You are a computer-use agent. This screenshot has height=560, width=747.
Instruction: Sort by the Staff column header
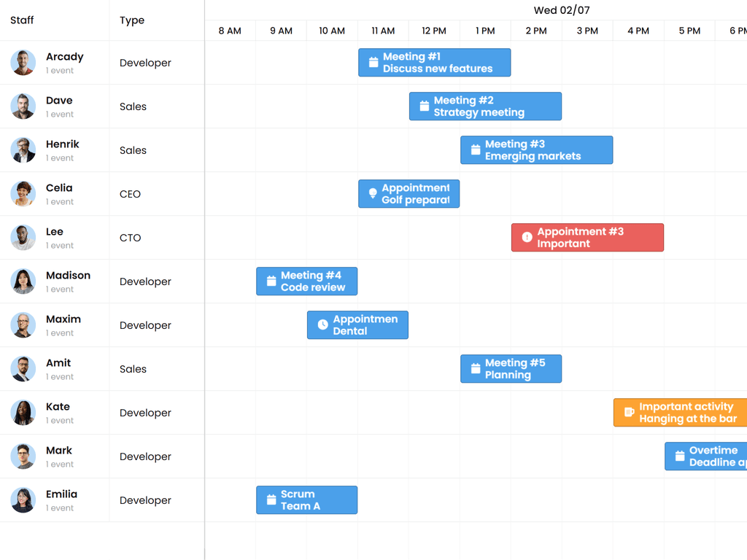(22, 20)
